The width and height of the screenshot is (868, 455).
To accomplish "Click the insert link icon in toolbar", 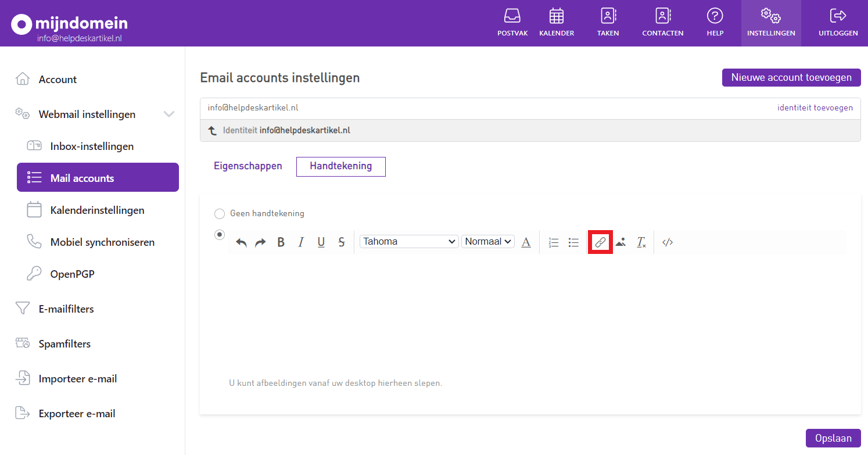I will pos(600,242).
